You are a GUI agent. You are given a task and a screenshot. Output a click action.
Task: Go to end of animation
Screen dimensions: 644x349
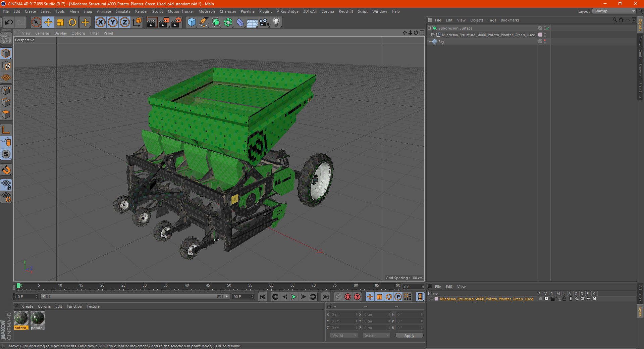[325, 297]
